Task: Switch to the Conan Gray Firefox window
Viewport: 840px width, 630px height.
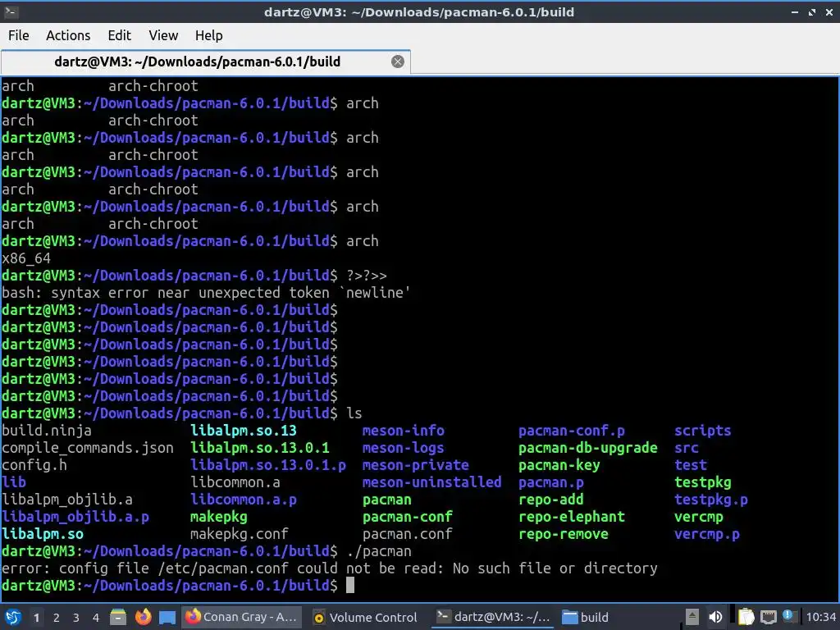Action: tap(242, 617)
